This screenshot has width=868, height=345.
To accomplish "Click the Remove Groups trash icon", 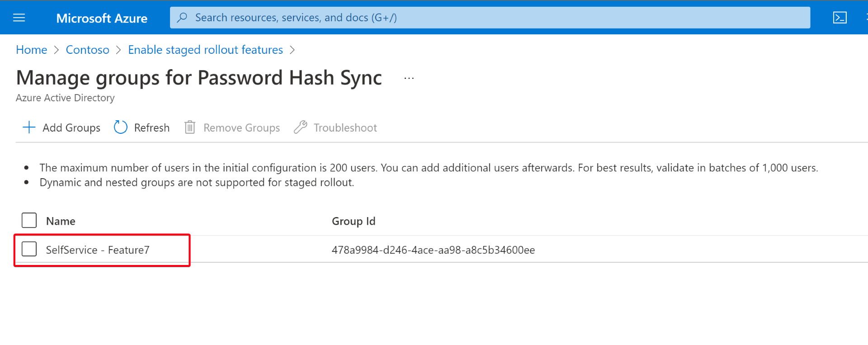I will click(190, 128).
